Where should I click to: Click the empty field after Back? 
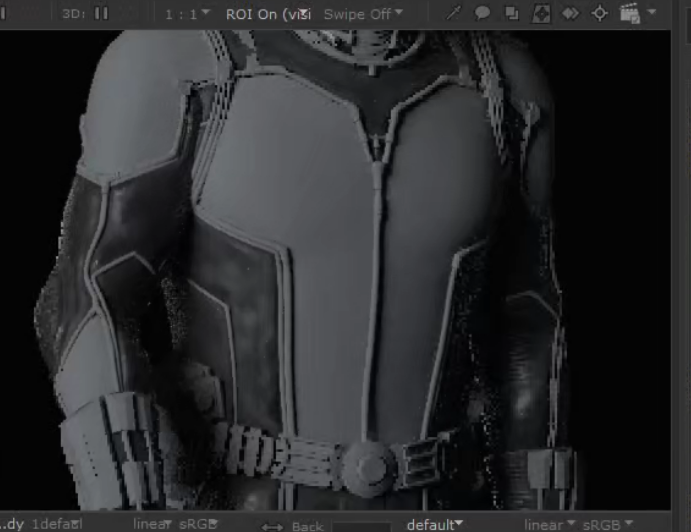[x=362, y=526]
